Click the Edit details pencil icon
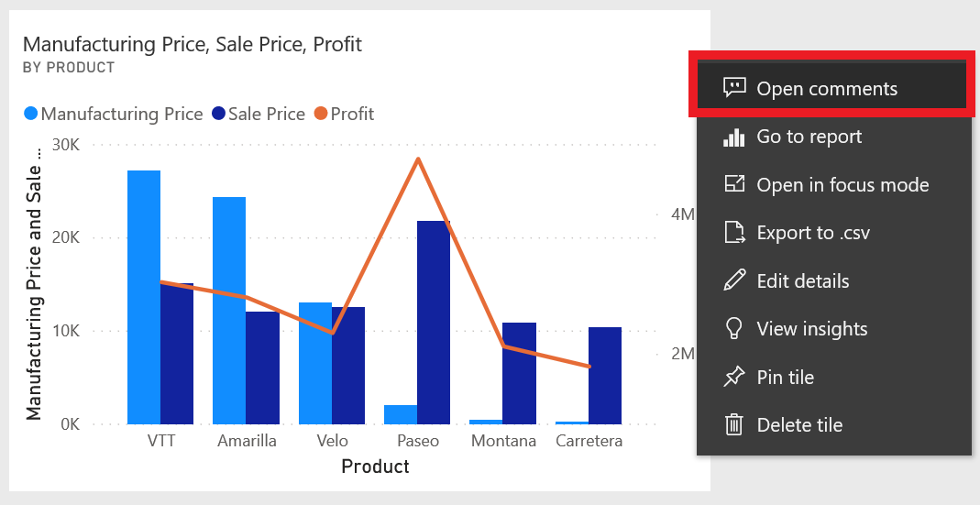 (x=734, y=280)
